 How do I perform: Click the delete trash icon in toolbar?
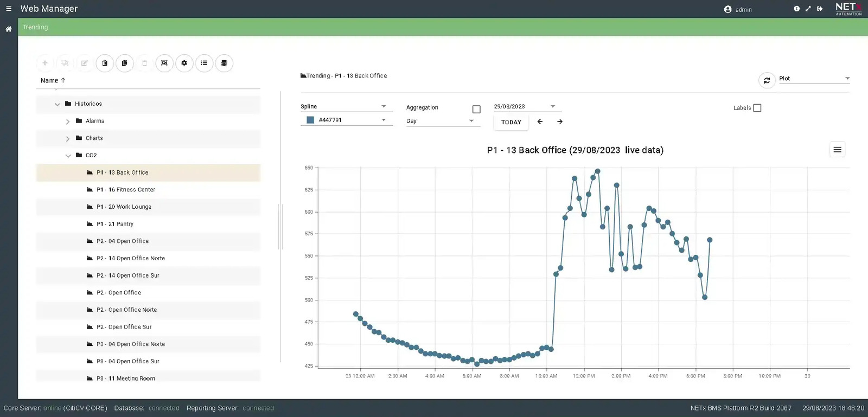105,63
